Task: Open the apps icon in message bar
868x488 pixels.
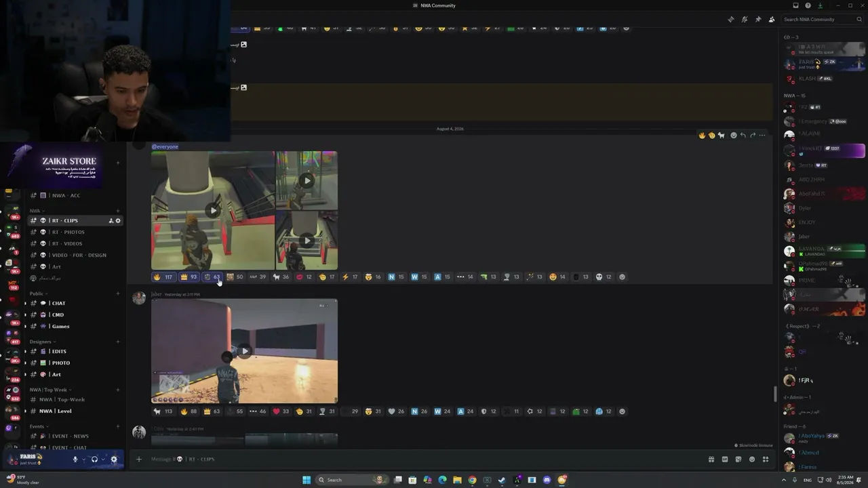Action: coord(766,460)
